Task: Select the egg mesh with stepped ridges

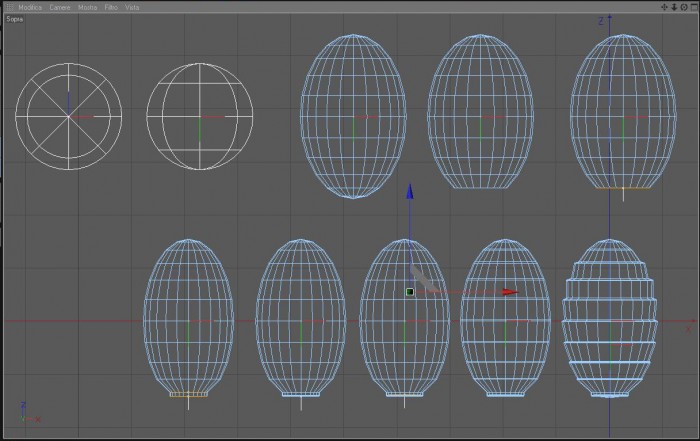Action: pyautogui.click(x=610, y=318)
